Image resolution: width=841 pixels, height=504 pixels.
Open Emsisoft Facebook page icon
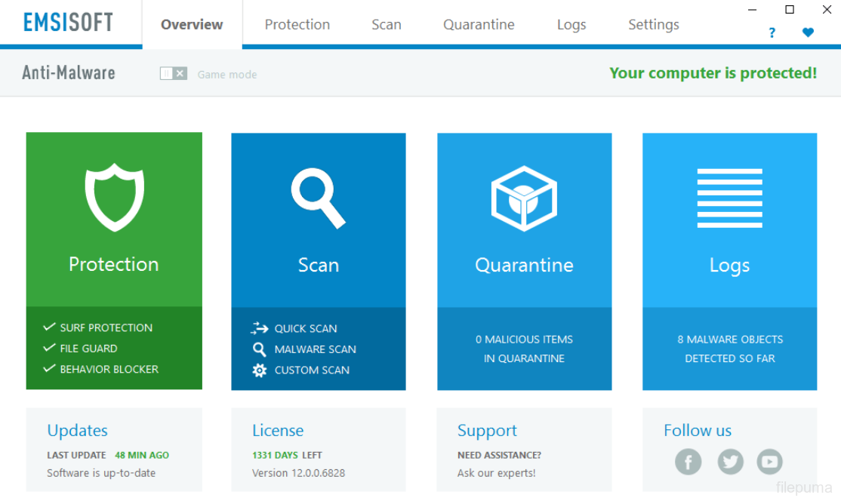pyautogui.click(x=688, y=461)
